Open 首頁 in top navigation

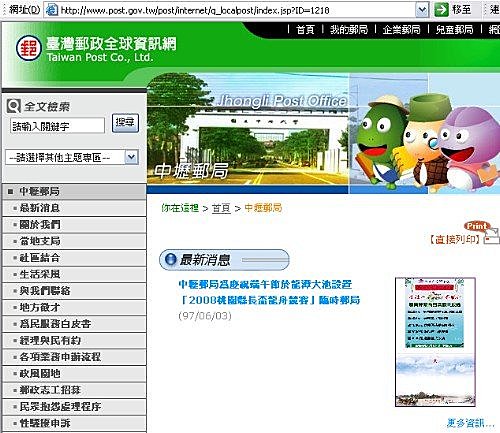point(305,30)
